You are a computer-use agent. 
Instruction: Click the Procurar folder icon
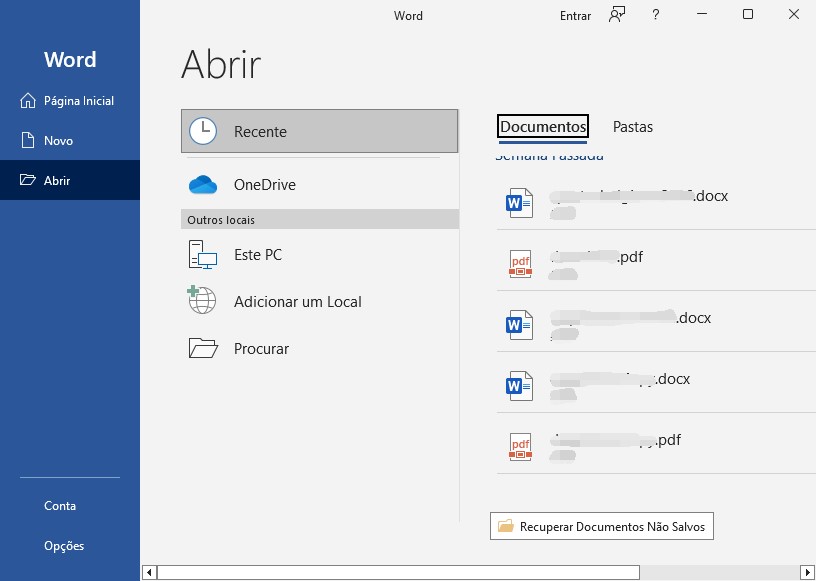click(203, 348)
